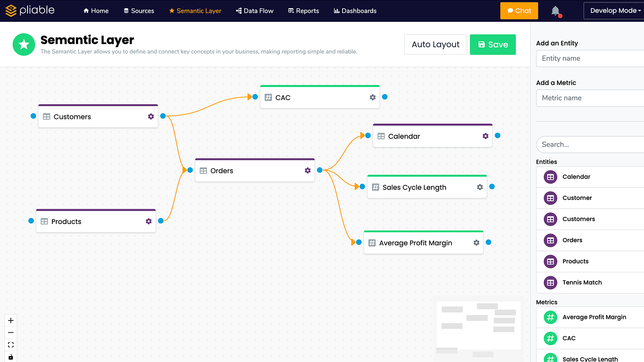Zoom in the canvas with plus button
This screenshot has width=644, height=362.
pos(11,321)
